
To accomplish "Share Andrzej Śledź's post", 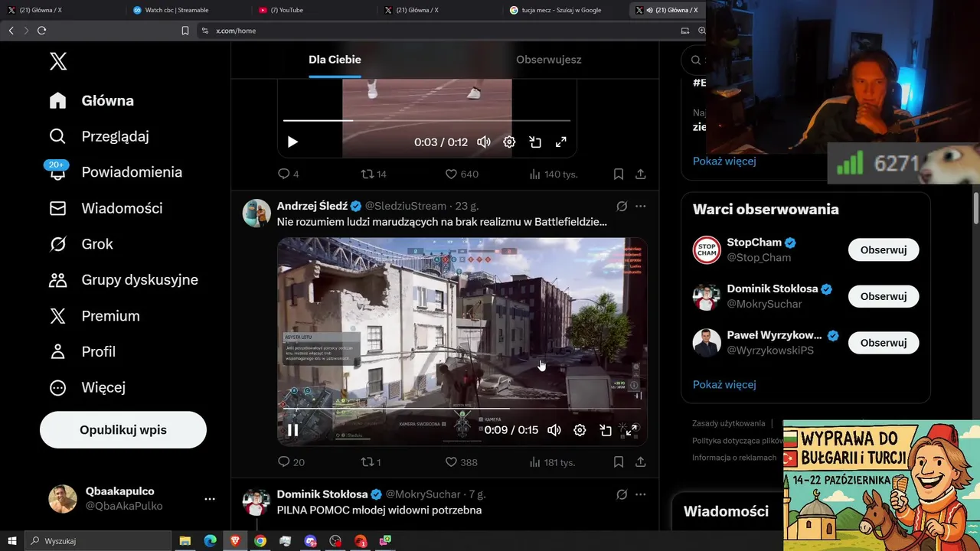I will coord(641,462).
